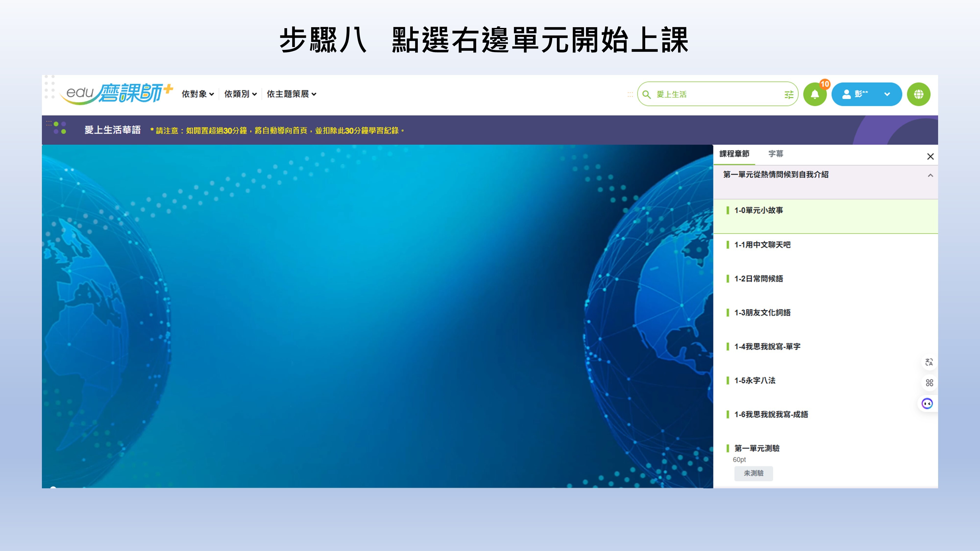Select unit 1-5永字八法
The height and width of the screenshot is (551, 980).
click(x=755, y=380)
